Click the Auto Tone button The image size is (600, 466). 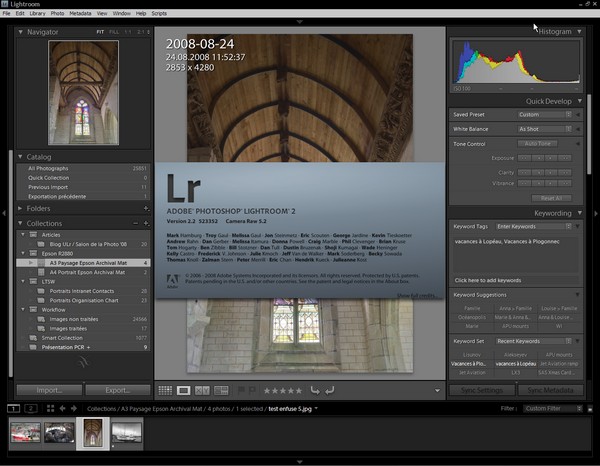coord(537,143)
